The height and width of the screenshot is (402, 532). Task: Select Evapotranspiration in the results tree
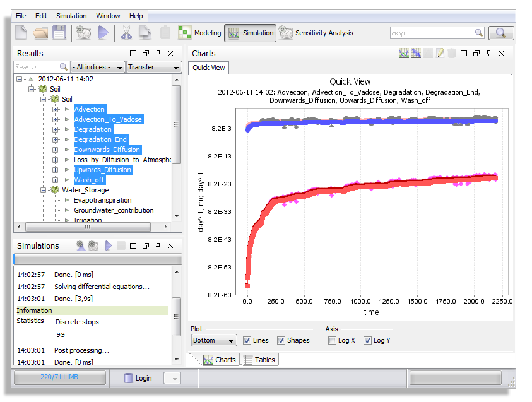click(102, 200)
